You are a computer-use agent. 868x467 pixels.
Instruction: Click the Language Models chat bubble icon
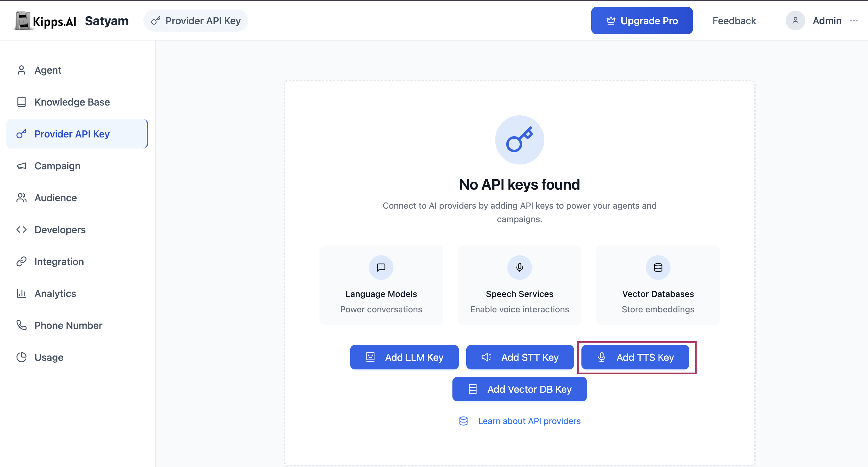pyautogui.click(x=381, y=267)
